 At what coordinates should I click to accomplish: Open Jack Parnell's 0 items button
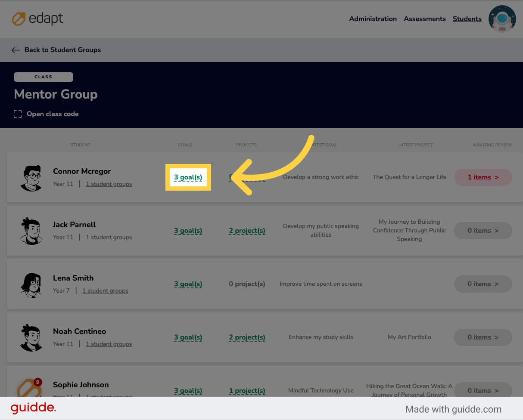tap(483, 231)
